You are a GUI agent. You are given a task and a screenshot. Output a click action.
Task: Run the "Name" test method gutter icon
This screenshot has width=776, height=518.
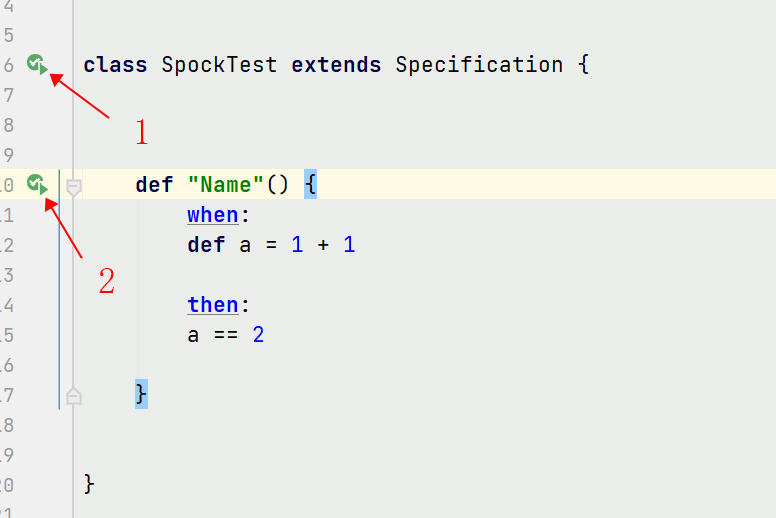tap(37, 184)
